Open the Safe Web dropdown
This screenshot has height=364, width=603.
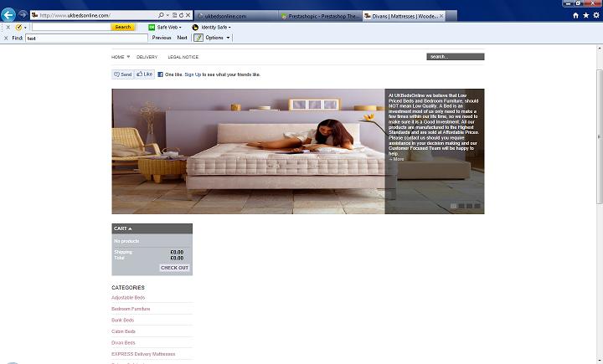coord(169,28)
